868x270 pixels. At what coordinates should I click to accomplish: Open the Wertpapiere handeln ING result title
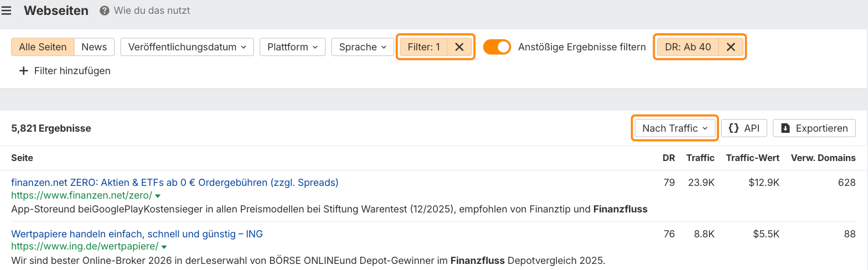(x=137, y=234)
